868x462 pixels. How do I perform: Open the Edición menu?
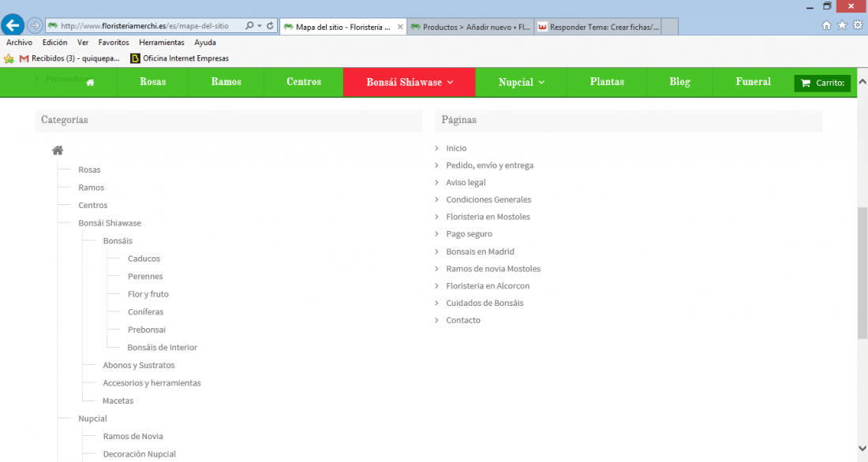point(54,42)
